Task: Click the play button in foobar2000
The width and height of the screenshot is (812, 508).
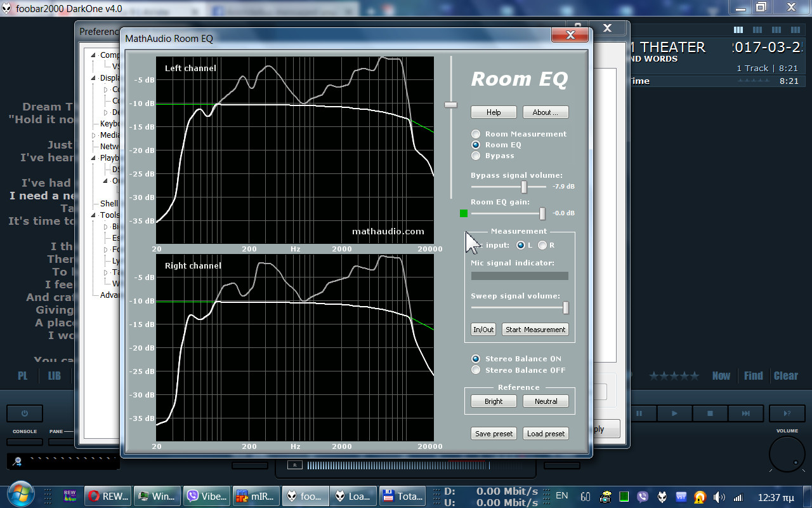Action: click(x=674, y=413)
